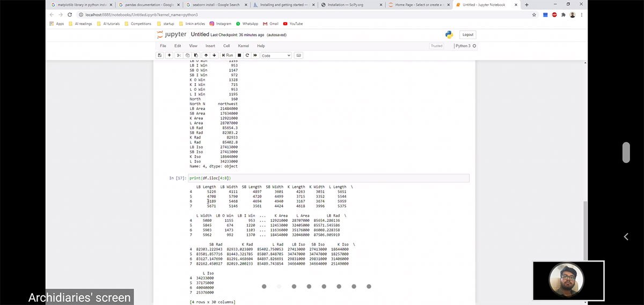Open AI readings bookmark folder
Image resolution: width=644 pixels, height=305 pixels.
[x=80, y=24]
